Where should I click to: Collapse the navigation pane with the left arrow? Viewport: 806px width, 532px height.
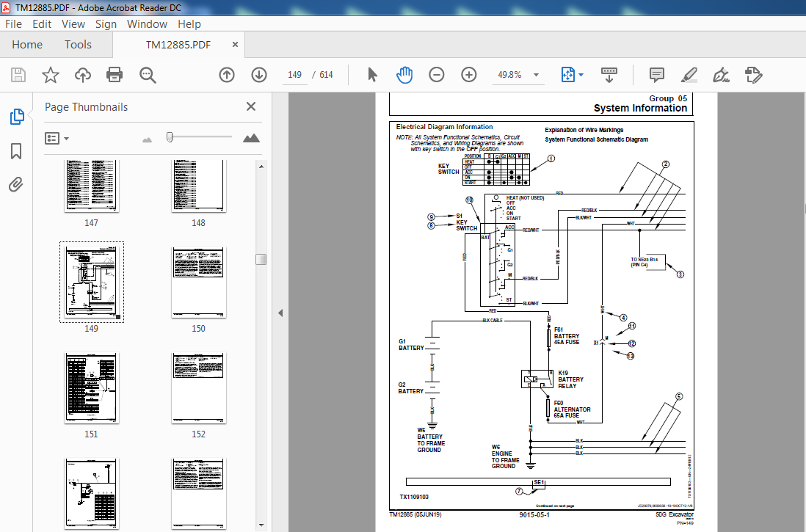click(x=280, y=313)
